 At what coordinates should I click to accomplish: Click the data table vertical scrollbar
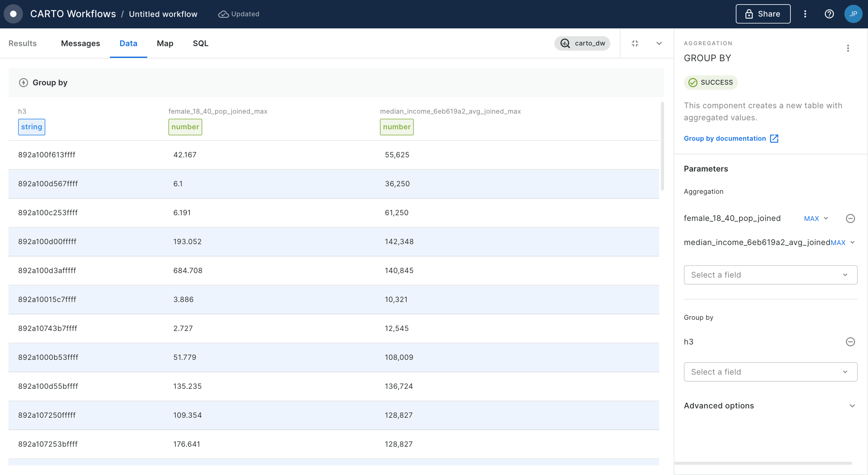[x=662, y=147]
